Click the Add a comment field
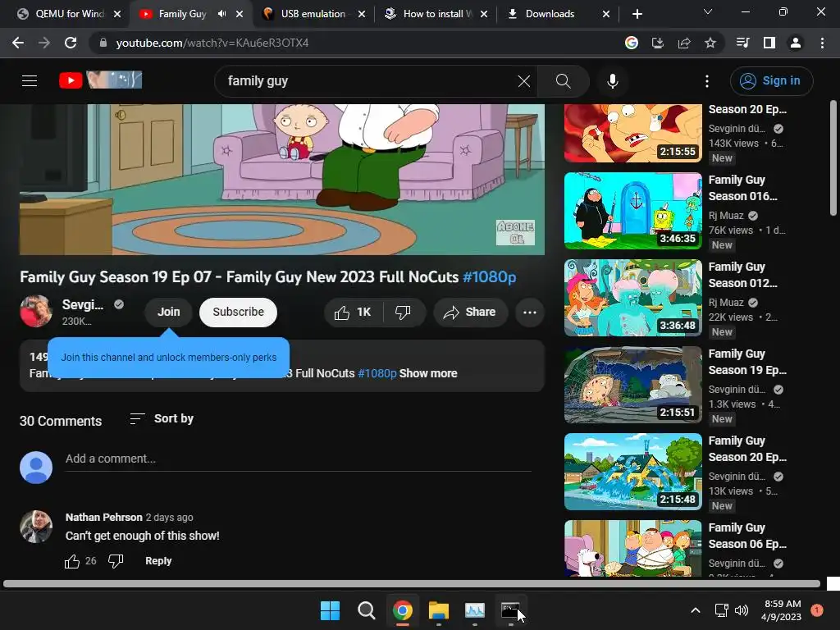Screen dimensions: 840x630 tap(299, 459)
